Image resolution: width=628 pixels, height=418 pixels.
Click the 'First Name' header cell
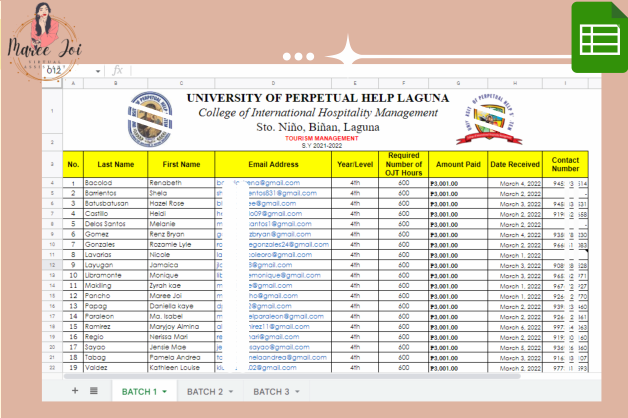tap(181, 164)
